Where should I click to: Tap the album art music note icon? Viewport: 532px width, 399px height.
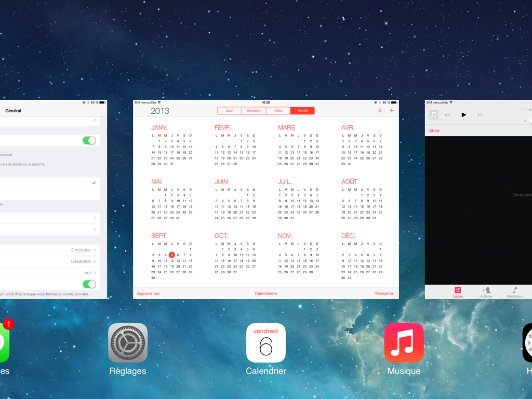[x=433, y=115]
